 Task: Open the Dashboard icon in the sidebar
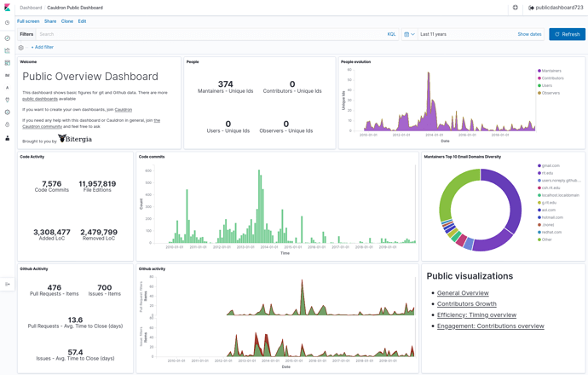tap(7, 63)
